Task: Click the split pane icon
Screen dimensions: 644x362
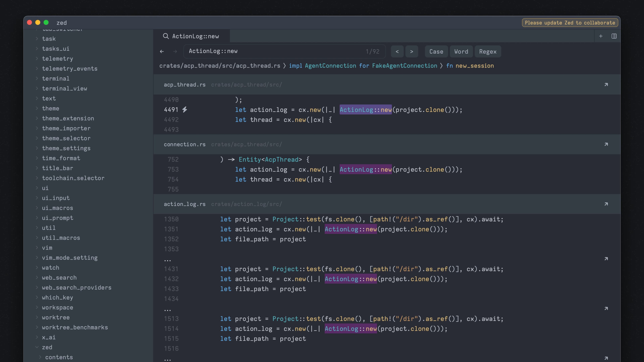Action: point(614,36)
